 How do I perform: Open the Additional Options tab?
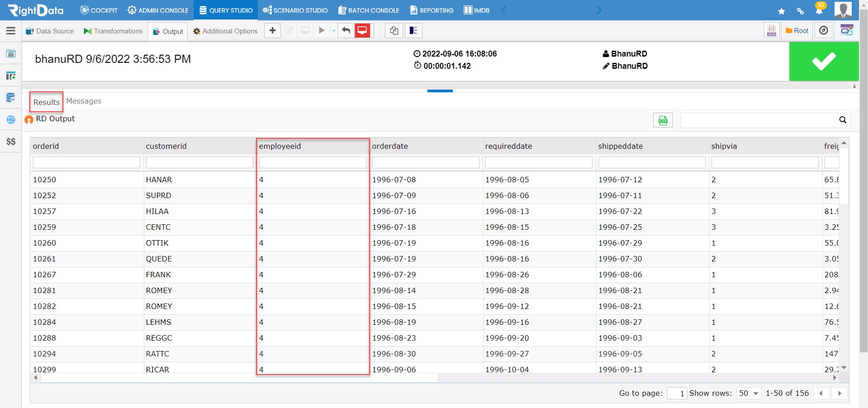tap(225, 31)
